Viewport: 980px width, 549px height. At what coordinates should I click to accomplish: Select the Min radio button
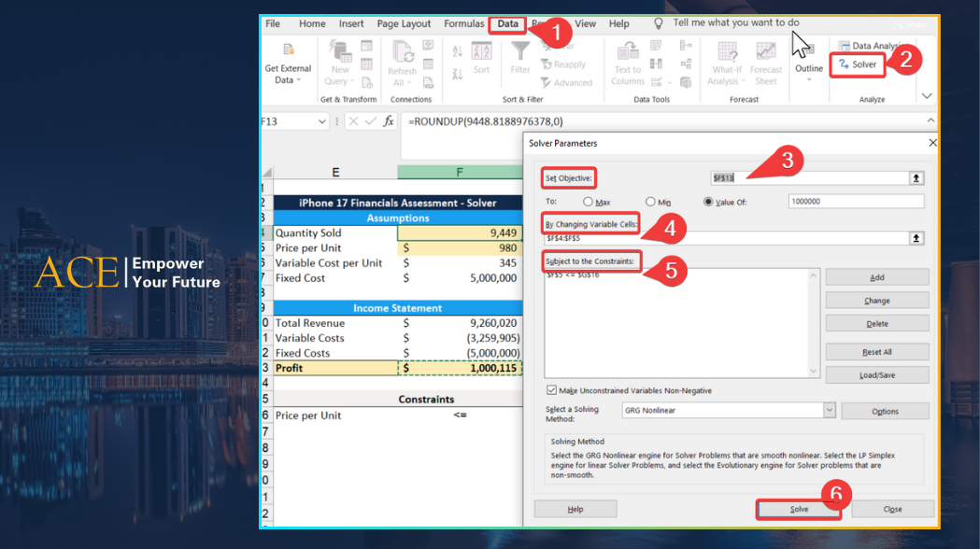click(650, 202)
